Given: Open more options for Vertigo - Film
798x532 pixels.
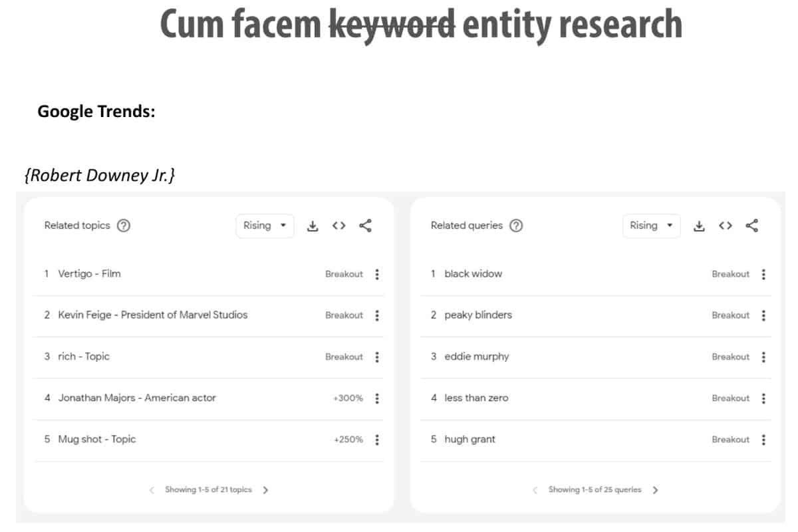Looking at the screenshot, I should [x=377, y=274].
